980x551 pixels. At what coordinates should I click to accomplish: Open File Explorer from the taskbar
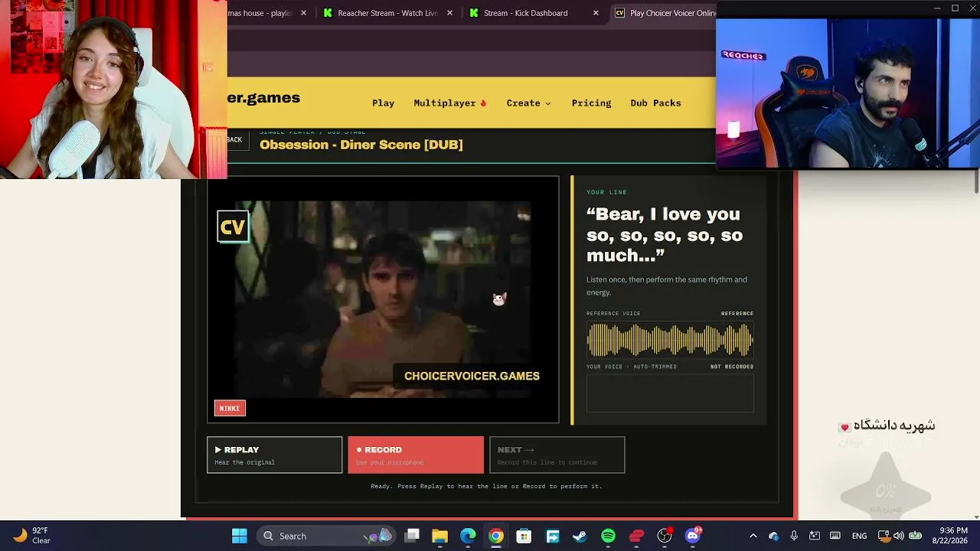coord(439,536)
